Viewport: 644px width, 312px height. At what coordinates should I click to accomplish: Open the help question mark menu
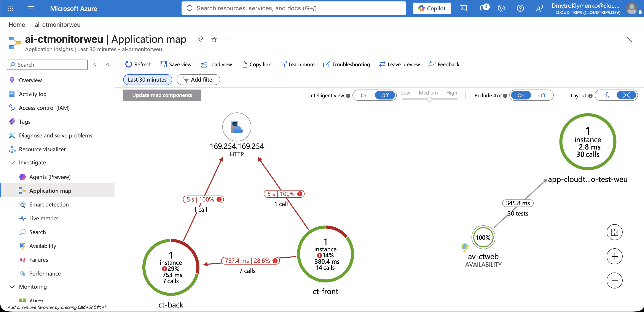click(x=520, y=8)
